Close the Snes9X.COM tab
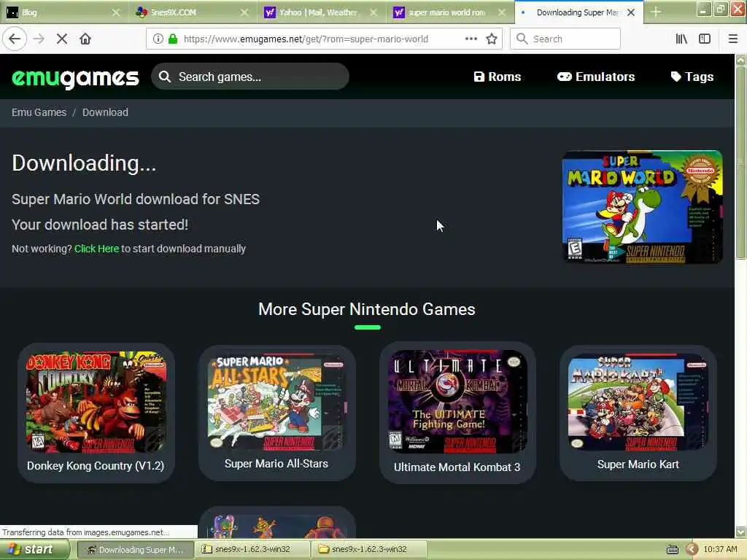The width and height of the screenshot is (747, 560). (244, 12)
